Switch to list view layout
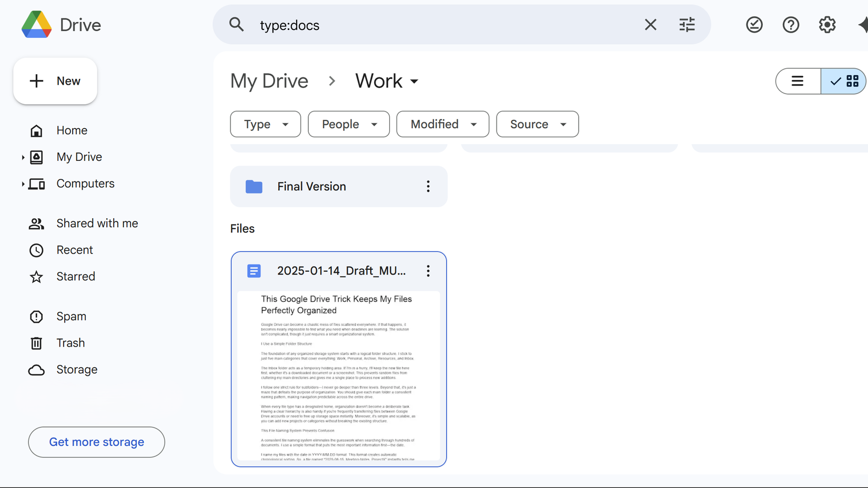 coord(798,81)
